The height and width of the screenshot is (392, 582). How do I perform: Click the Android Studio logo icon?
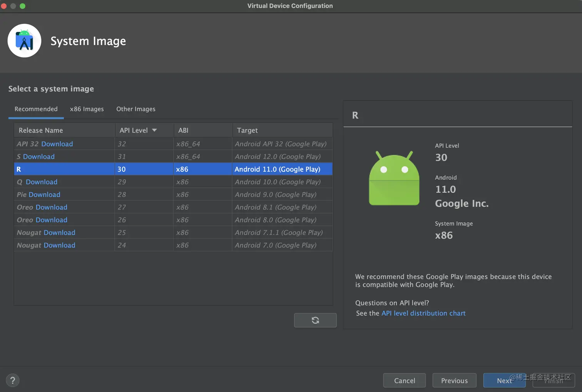pos(24,41)
